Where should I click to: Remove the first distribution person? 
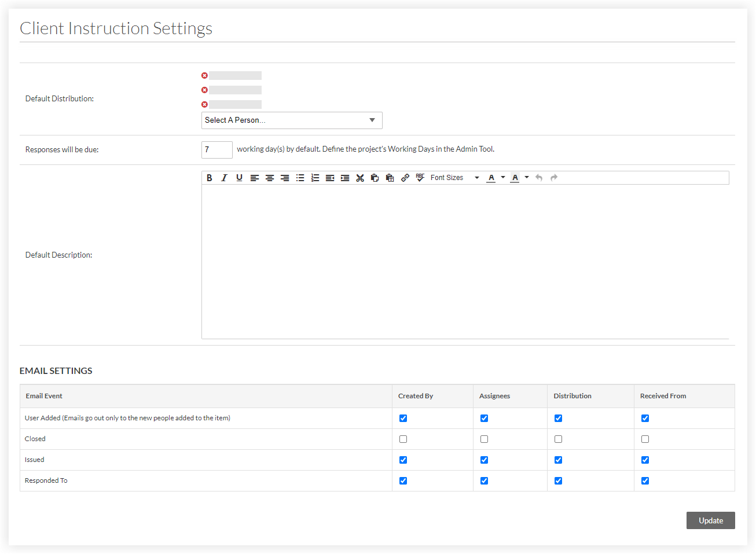(204, 75)
